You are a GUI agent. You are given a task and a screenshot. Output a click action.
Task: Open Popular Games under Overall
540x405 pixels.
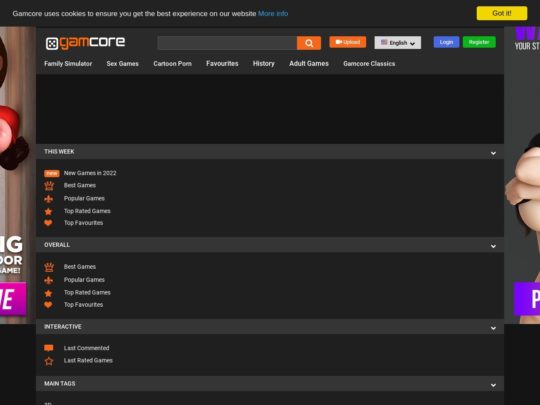[84, 280]
